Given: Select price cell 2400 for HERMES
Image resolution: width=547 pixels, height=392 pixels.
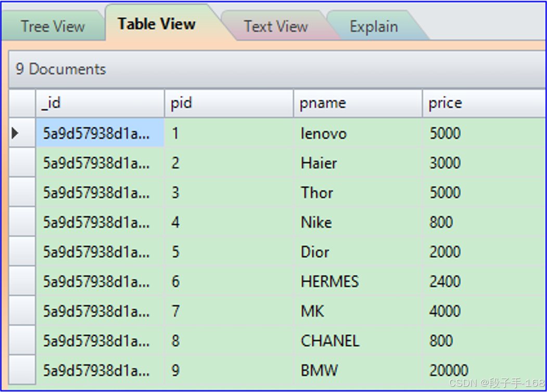Looking at the screenshot, I should tap(485, 281).
